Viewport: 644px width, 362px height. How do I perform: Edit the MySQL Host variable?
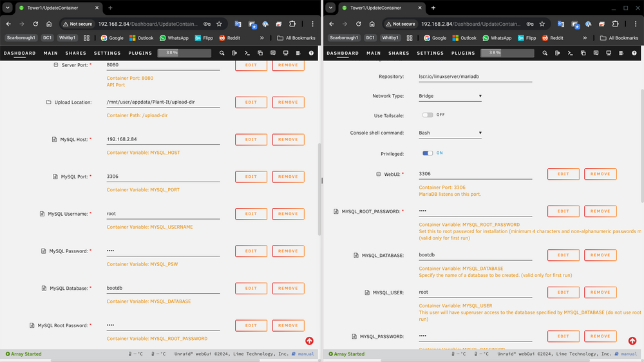(x=251, y=139)
